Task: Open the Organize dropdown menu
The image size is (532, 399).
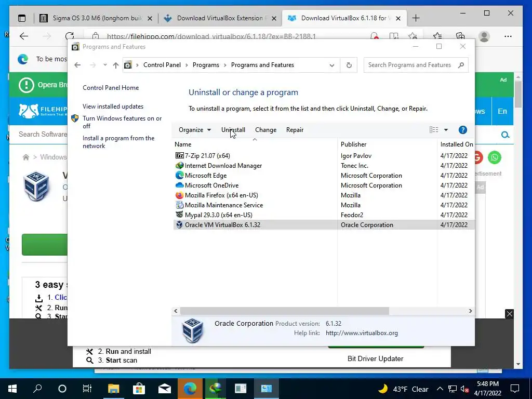Action: tap(195, 129)
